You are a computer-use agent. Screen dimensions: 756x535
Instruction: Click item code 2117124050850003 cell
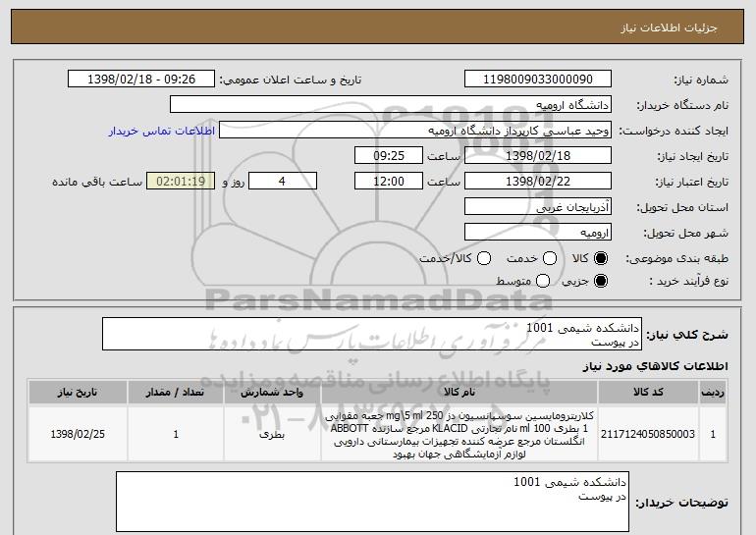pos(648,434)
